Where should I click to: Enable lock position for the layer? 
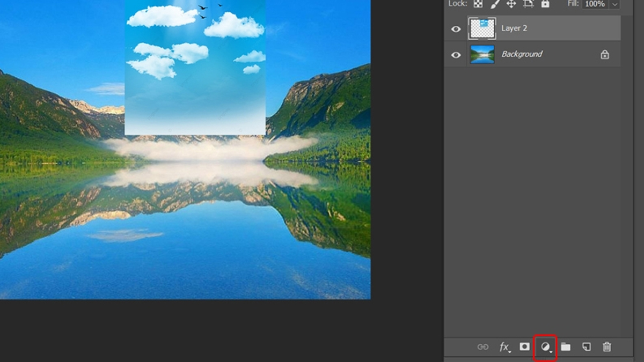(x=511, y=4)
